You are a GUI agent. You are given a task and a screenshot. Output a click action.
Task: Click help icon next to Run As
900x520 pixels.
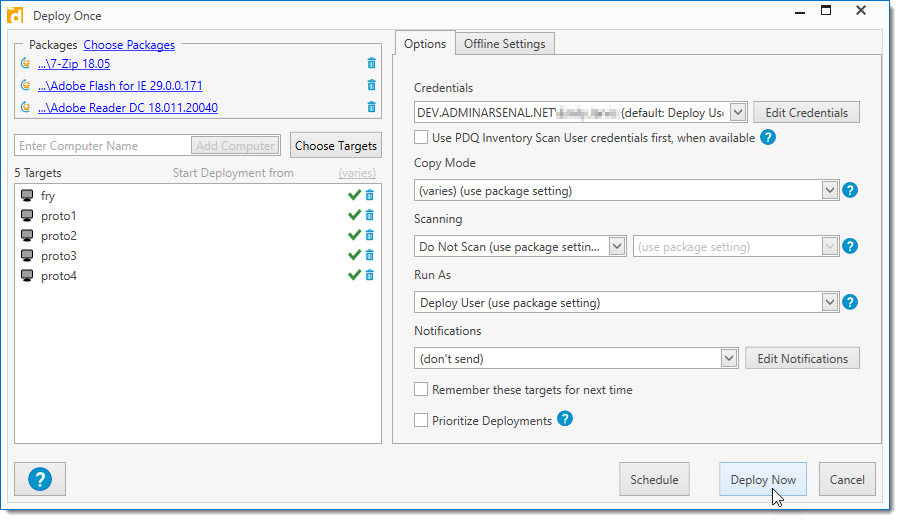(850, 302)
